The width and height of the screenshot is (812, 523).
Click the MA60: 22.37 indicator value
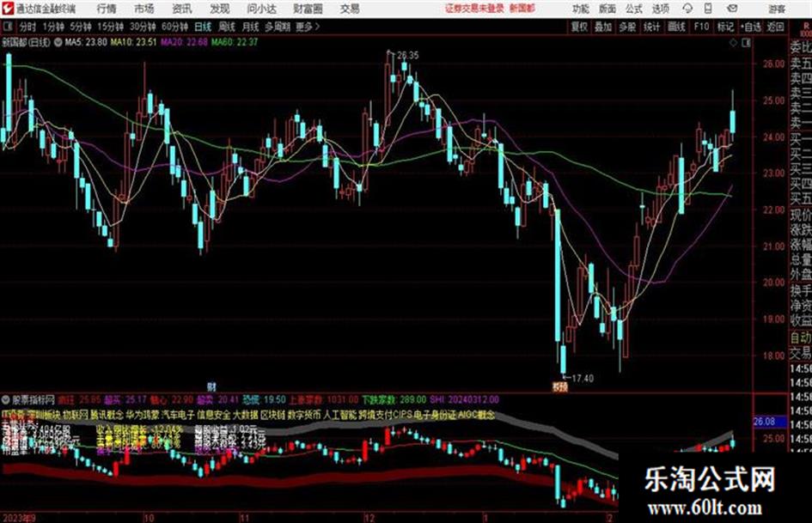[235, 42]
